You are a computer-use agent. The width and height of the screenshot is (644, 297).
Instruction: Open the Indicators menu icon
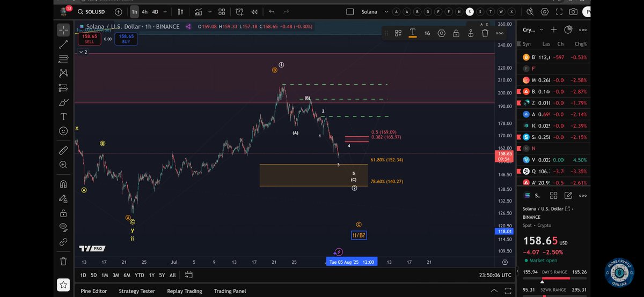click(199, 11)
